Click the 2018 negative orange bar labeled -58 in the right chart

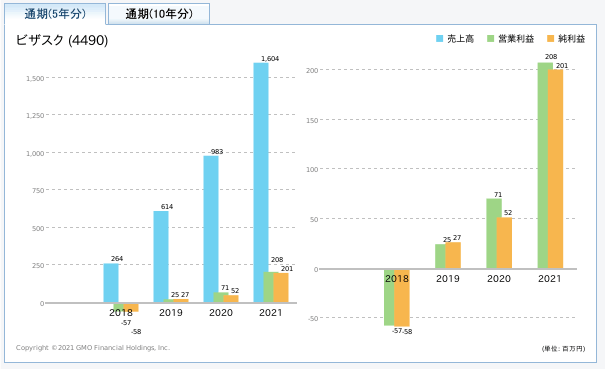(402, 298)
